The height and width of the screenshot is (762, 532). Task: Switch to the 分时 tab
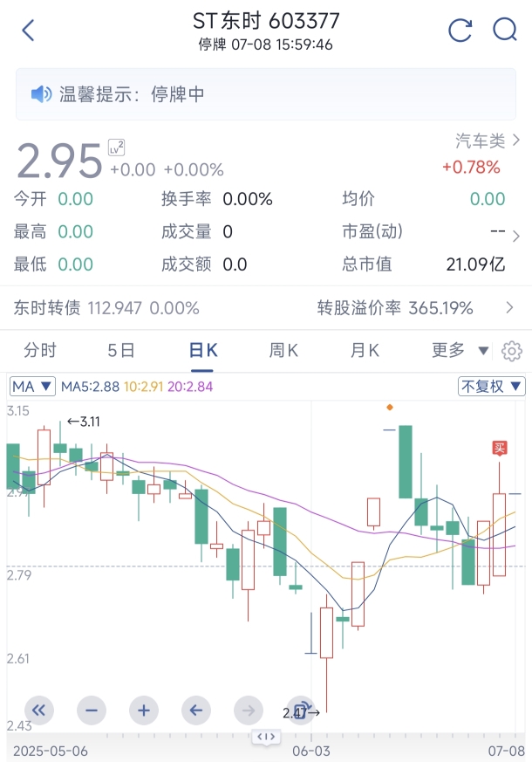[40, 350]
